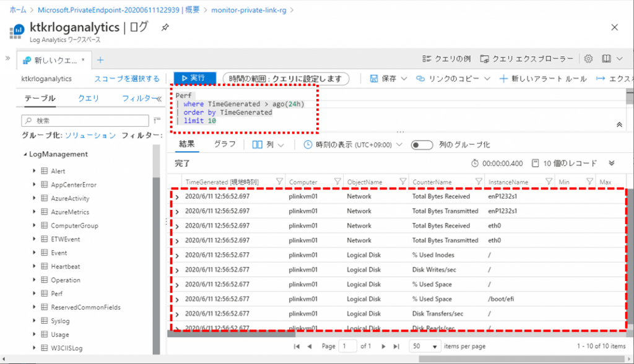Go to Home (ホーム) breadcrumb
This screenshot has width=634, height=364.
[x=18, y=10]
